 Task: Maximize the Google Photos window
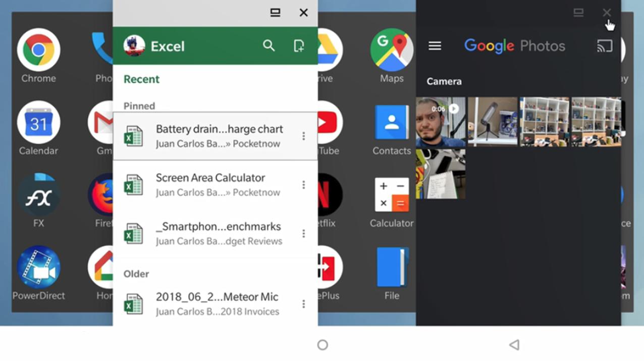[x=578, y=13]
